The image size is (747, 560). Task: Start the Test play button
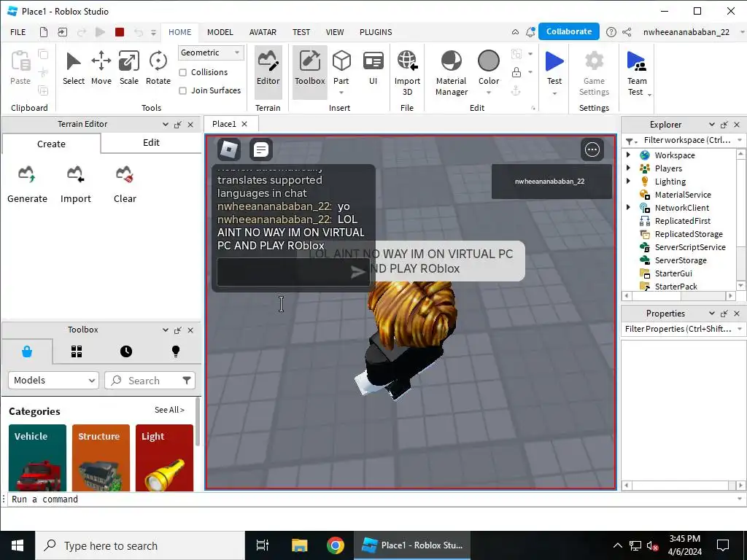(554, 62)
